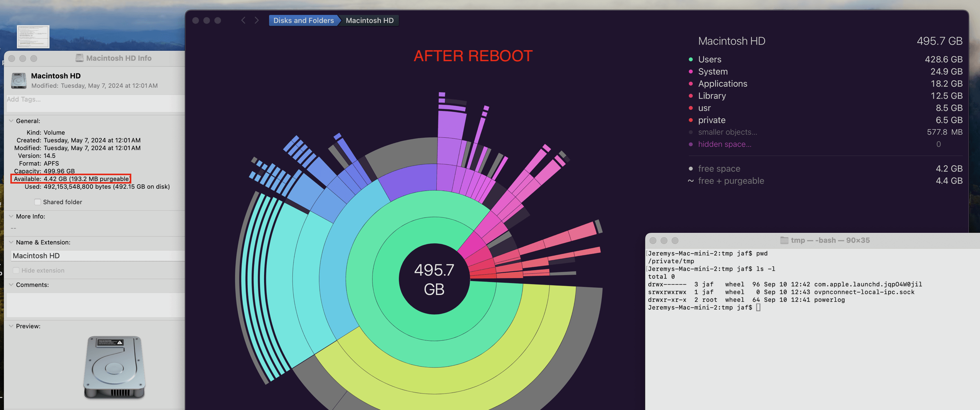Zoom the Macintosh HD Info window
Image resolution: width=980 pixels, height=410 pixels.
point(34,59)
